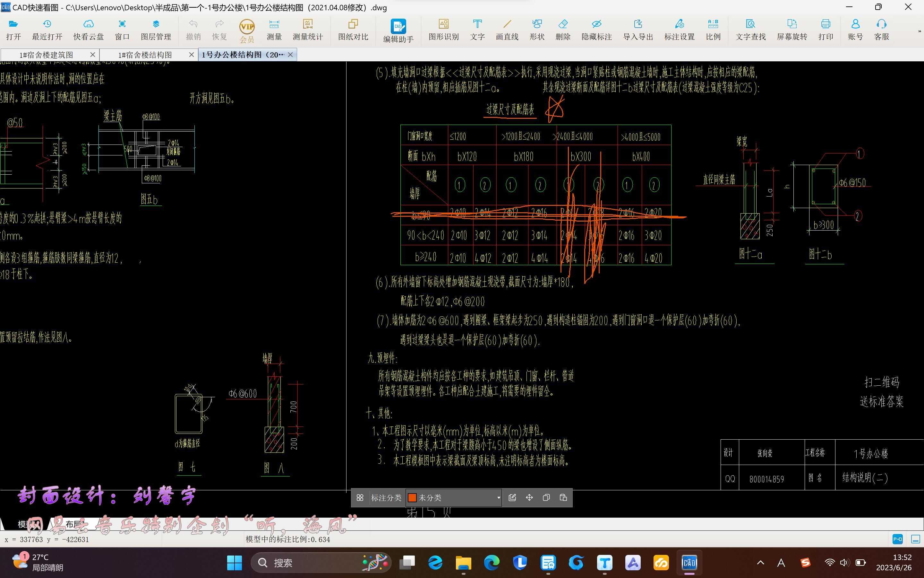Start 图形识别 shape recognition

[444, 30]
